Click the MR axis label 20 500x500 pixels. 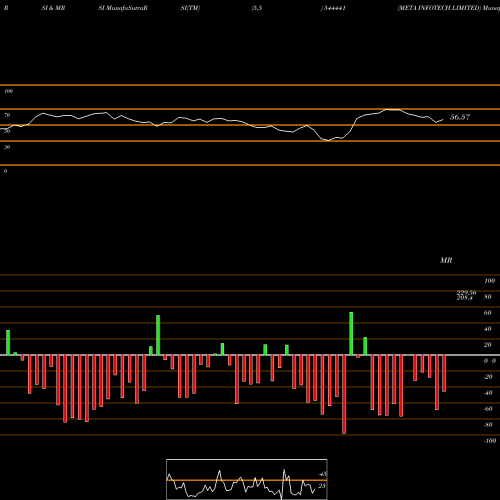pyautogui.click(x=487, y=345)
